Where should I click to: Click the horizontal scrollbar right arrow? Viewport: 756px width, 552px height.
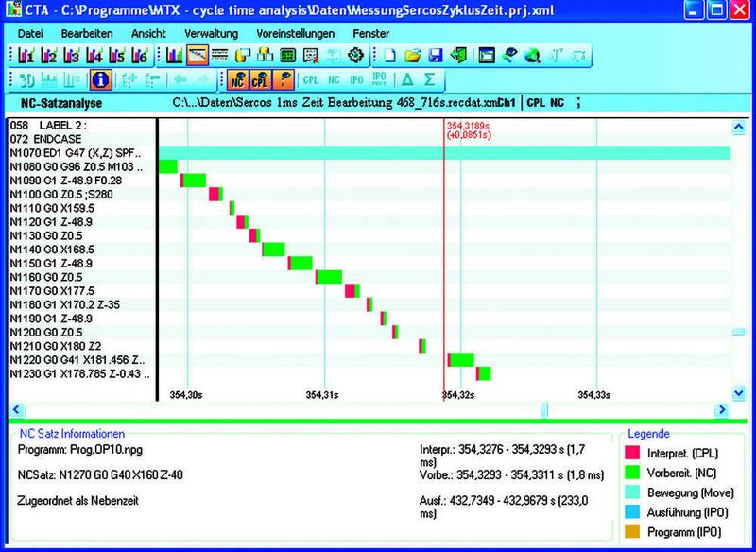tap(722, 409)
